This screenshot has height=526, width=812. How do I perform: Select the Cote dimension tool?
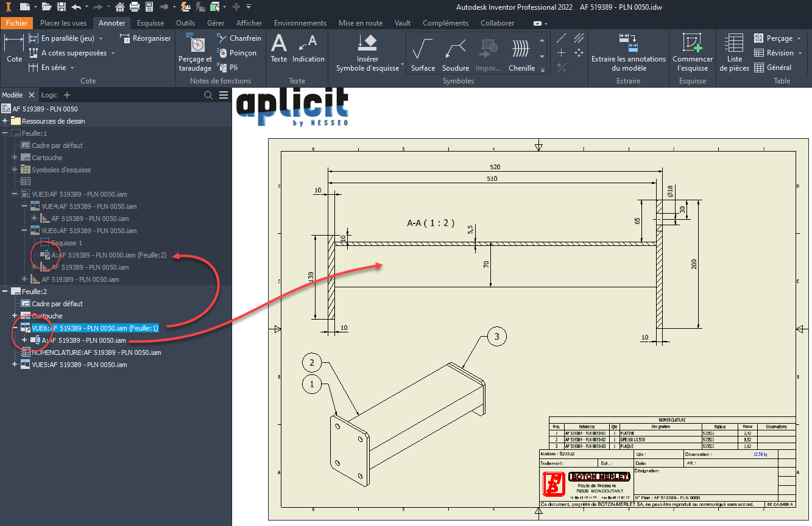click(14, 49)
